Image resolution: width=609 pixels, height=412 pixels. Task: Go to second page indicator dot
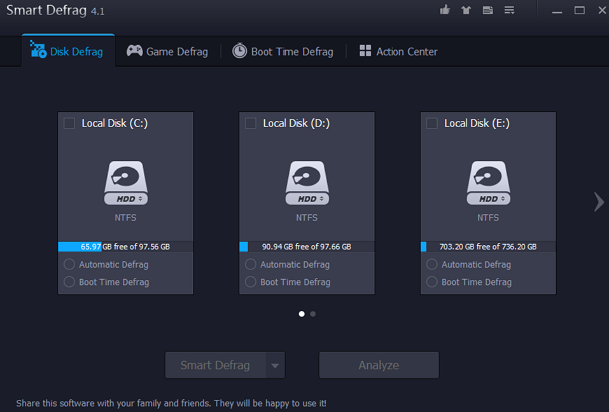[x=313, y=314]
